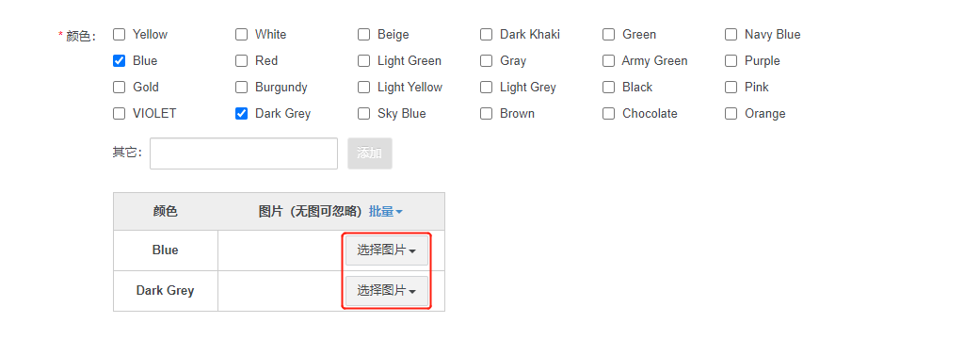Open 选择图片 dropdown for Dark Grey row
Screen dimensions: 980x339
(x=387, y=291)
